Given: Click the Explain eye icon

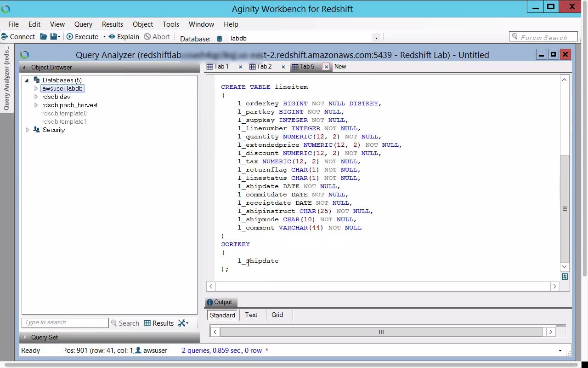Looking at the screenshot, I should tap(112, 37).
